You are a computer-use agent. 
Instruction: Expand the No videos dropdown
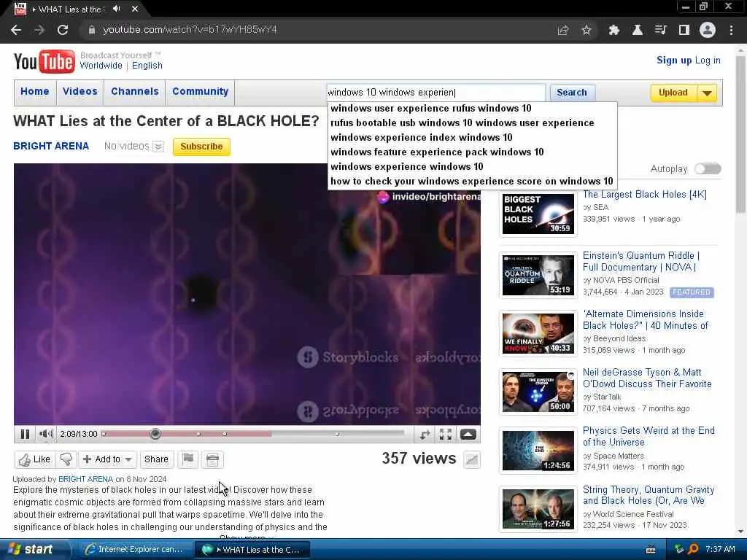point(158,146)
